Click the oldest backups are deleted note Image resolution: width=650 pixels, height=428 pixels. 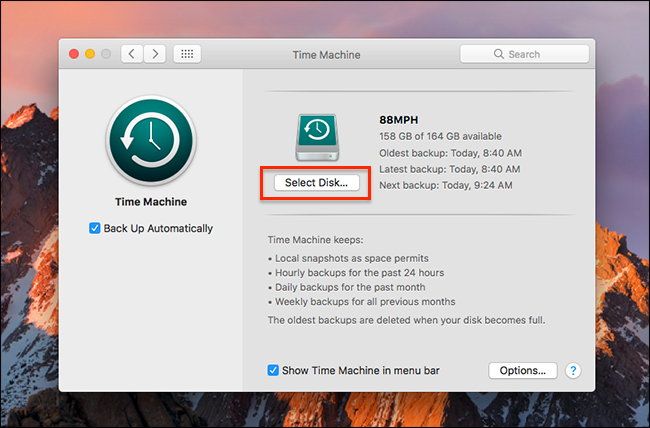pos(406,320)
